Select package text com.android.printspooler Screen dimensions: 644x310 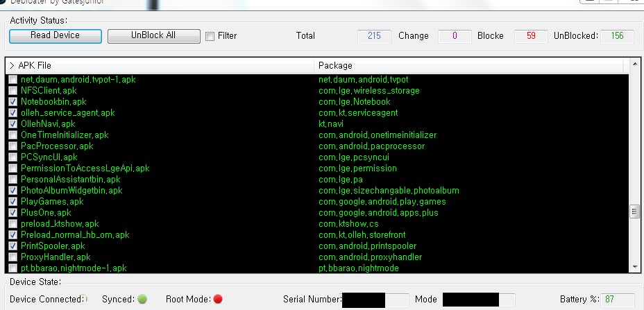coord(368,246)
